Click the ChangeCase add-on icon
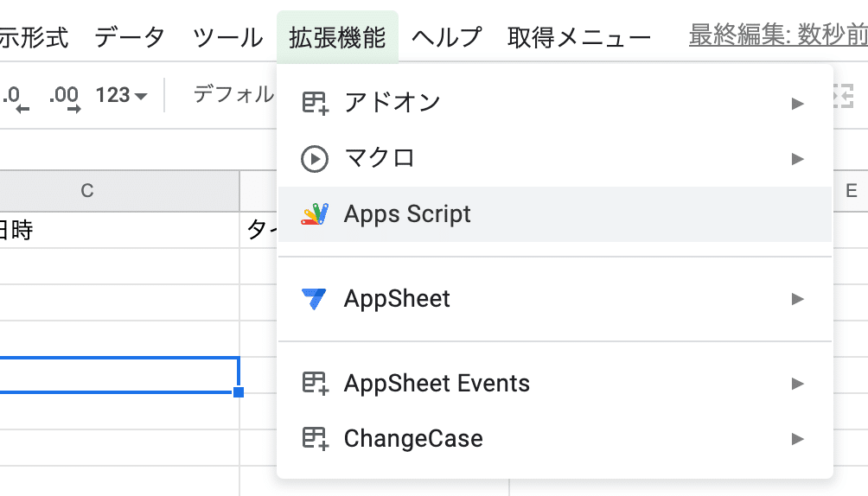Image resolution: width=868 pixels, height=496 pixels. [x=315, y=439]
